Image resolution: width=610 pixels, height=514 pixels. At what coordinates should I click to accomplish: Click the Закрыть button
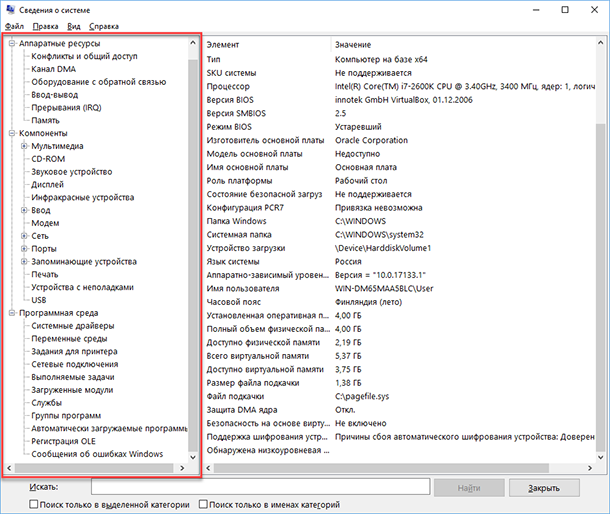tap(544, 488)
